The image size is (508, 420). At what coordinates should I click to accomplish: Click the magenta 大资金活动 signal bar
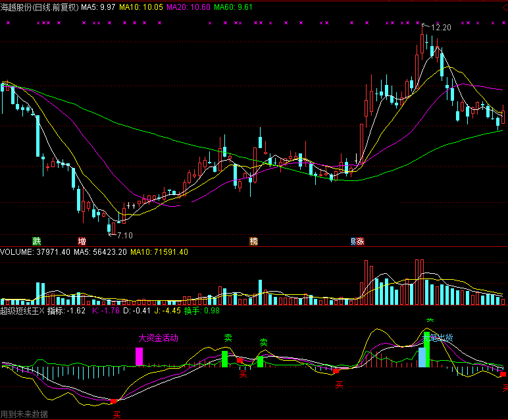pyautogui.click(x=139, y=356)
